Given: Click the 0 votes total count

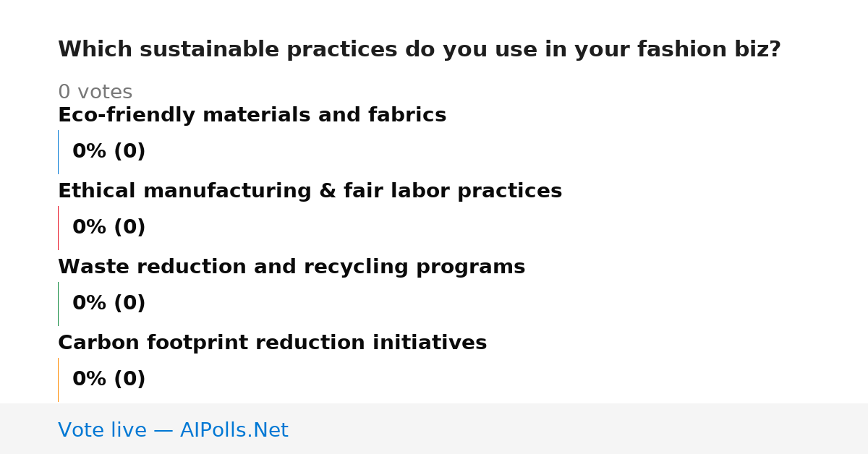Looking at the screenshot, I should tap(95, 93).
